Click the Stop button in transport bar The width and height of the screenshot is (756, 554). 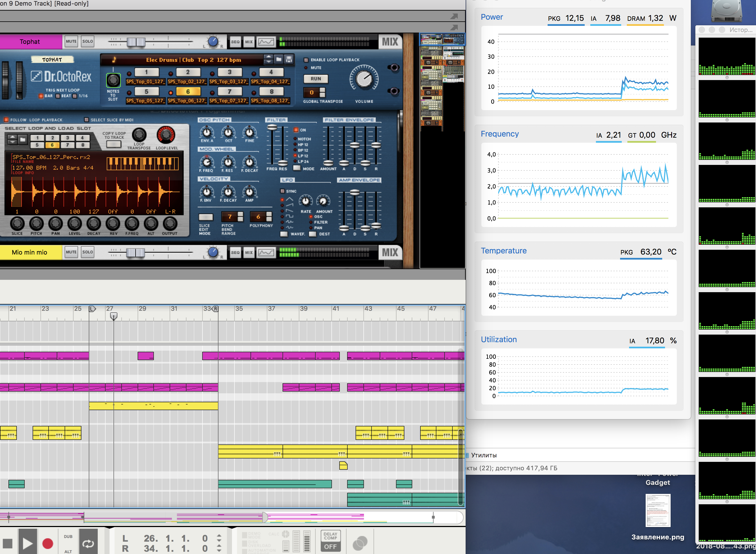tap(7, 543)
